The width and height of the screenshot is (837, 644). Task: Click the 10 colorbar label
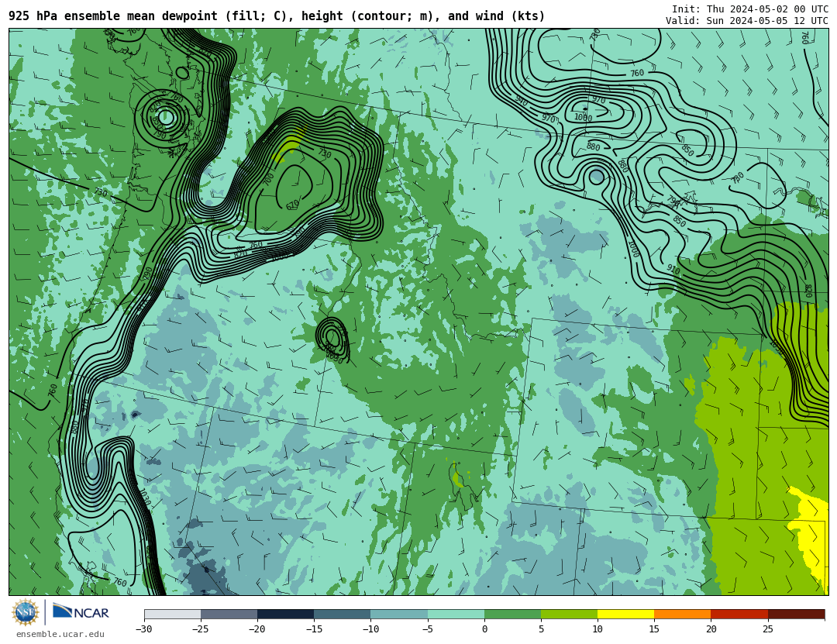[x=598, y=629]
